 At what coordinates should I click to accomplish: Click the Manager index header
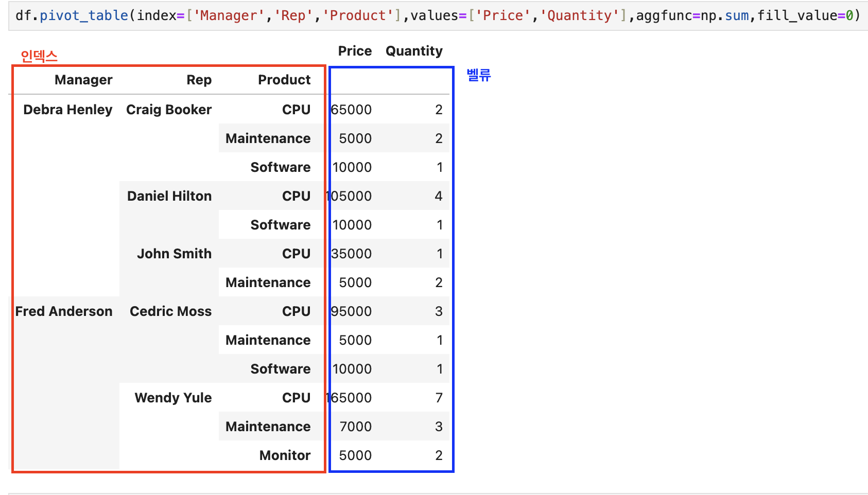(83, 80)
